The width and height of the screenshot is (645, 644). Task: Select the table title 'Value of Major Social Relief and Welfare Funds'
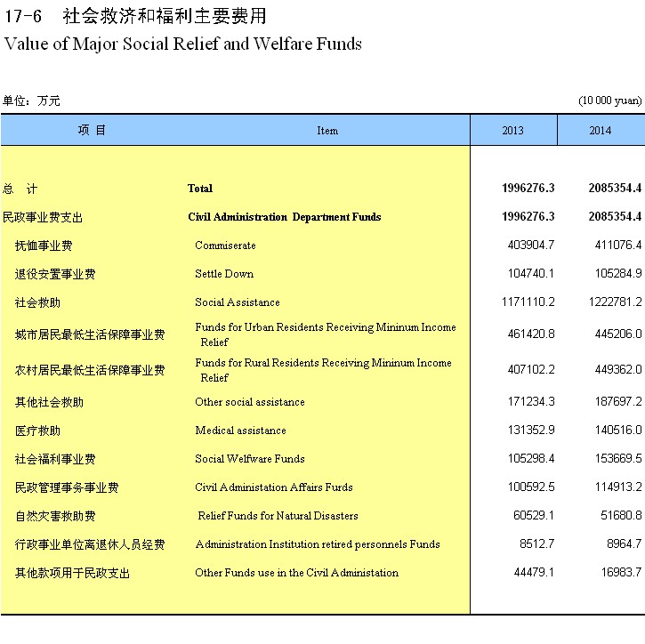coord(183,44)
